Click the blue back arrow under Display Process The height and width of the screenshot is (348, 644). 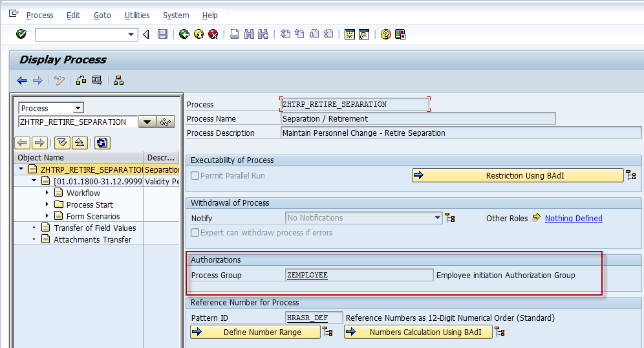click(22, 80)
